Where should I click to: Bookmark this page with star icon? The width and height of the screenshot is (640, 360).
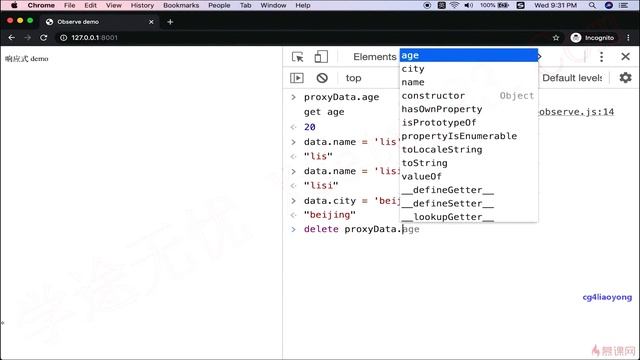pos(556,38)
